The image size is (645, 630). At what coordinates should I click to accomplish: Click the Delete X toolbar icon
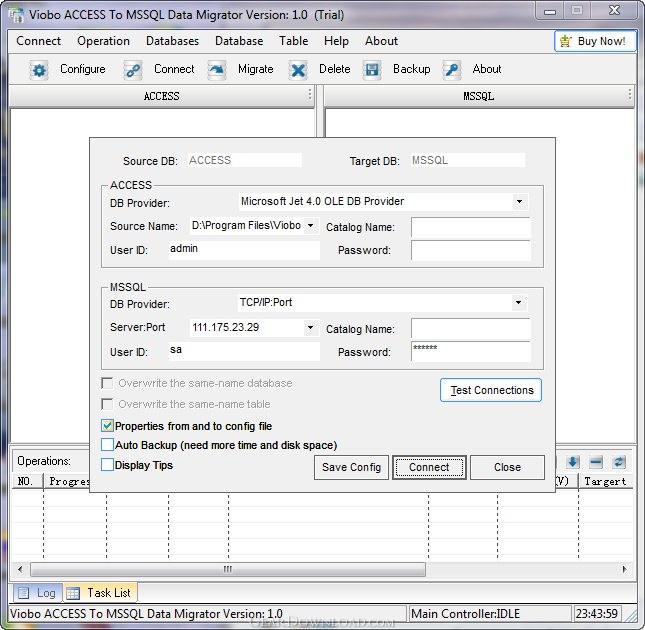point(298,70)
